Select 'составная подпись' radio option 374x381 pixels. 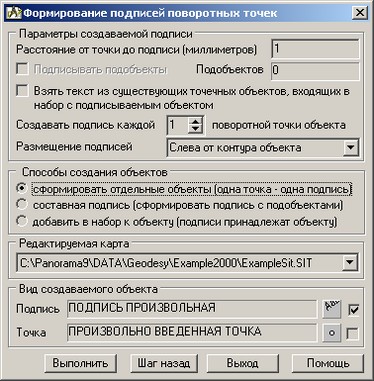pos(22,205)
